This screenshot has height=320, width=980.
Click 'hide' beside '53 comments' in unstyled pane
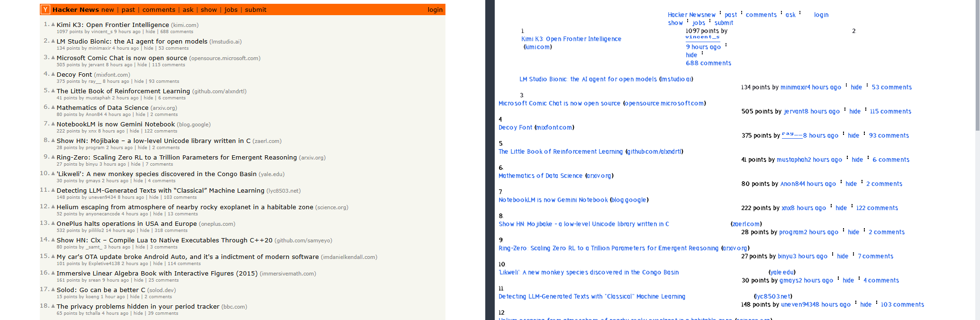click(x=856, y=87)
